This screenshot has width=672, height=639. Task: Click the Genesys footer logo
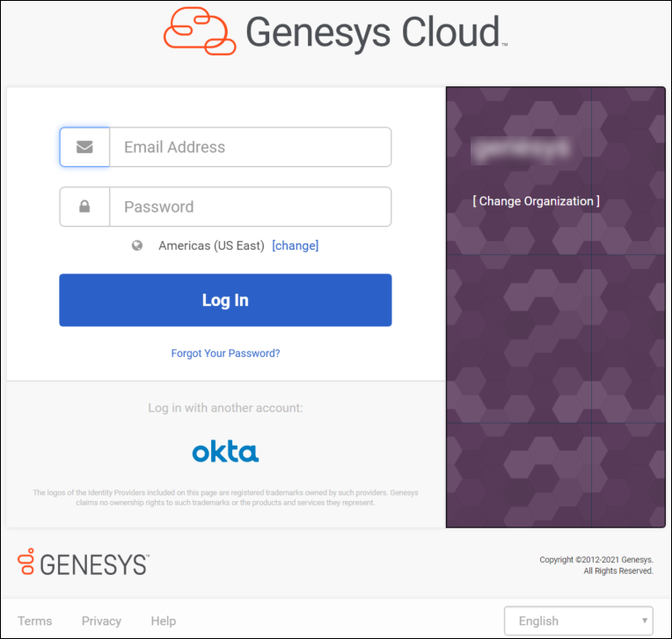84,562
